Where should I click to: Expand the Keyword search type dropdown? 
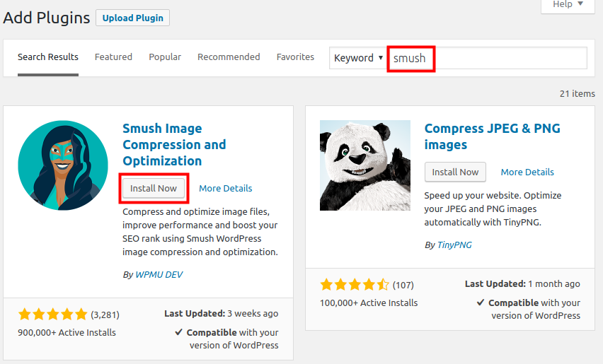click(358, 58)
